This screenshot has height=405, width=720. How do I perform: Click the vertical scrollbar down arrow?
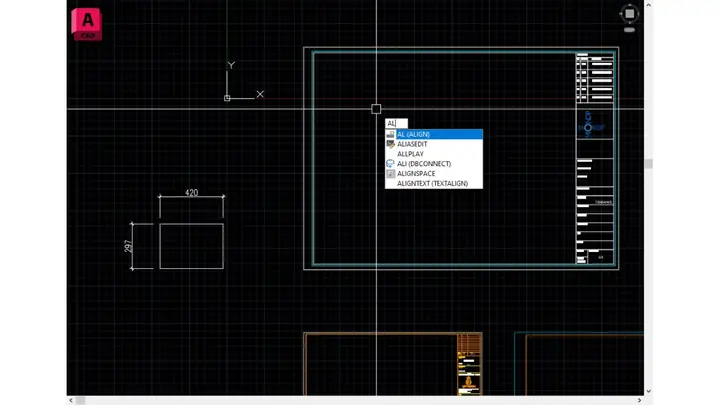point(648,391)
